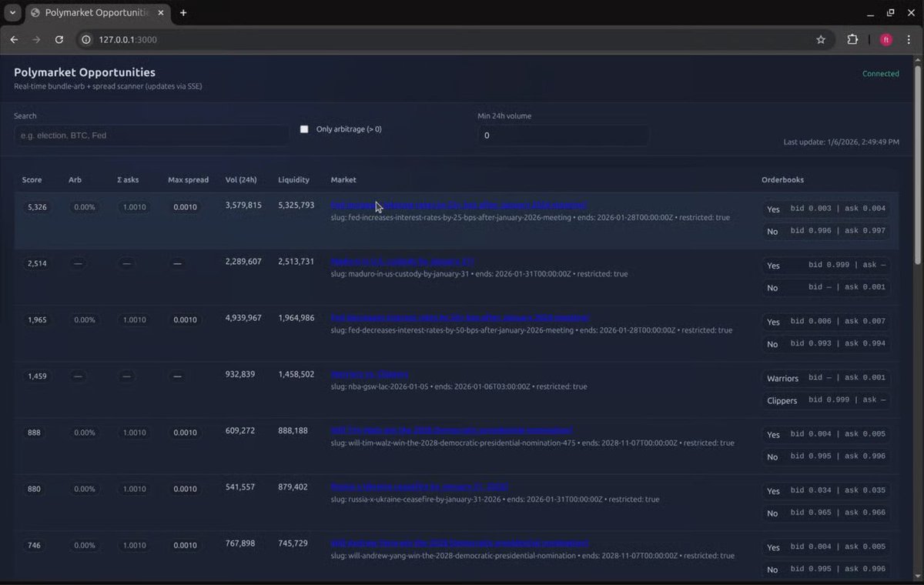Viewport: 924px width, 585px height.
Task: Click Yes orderbook bid 0.003 ask 0.004
Action: tap(825, 209)
